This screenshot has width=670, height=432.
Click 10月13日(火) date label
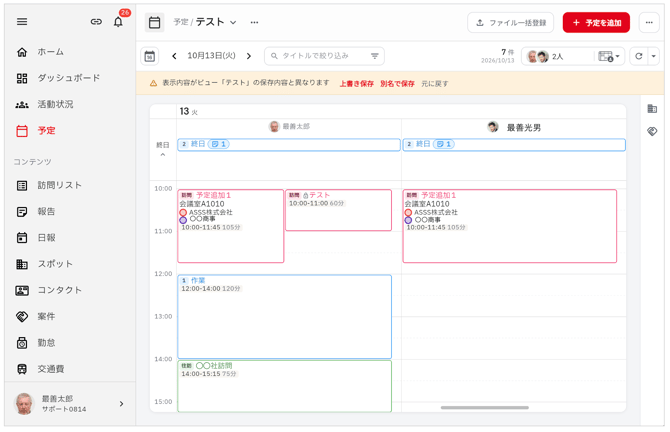click(211, 56)
